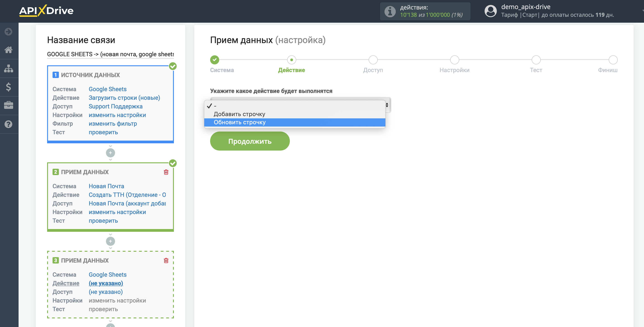This screenshot has width=644, height=327.
Task: Click the user avatar icon
Action: [x=490, y=11]
